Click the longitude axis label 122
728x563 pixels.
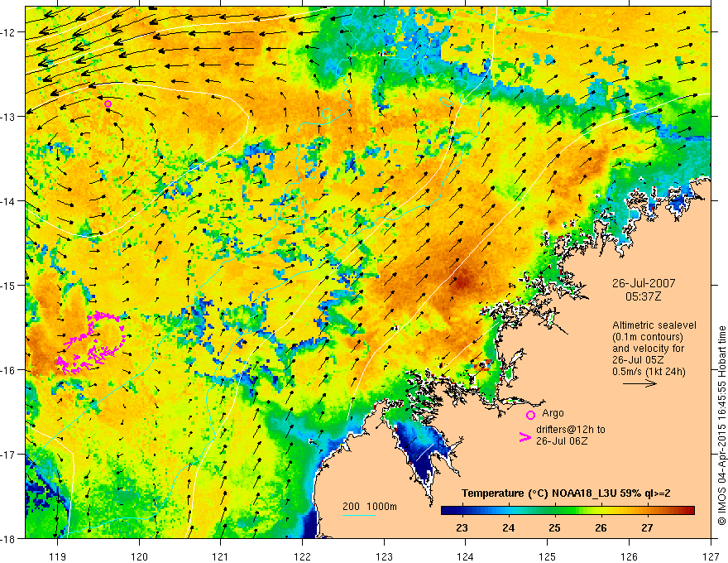point(302,556)
